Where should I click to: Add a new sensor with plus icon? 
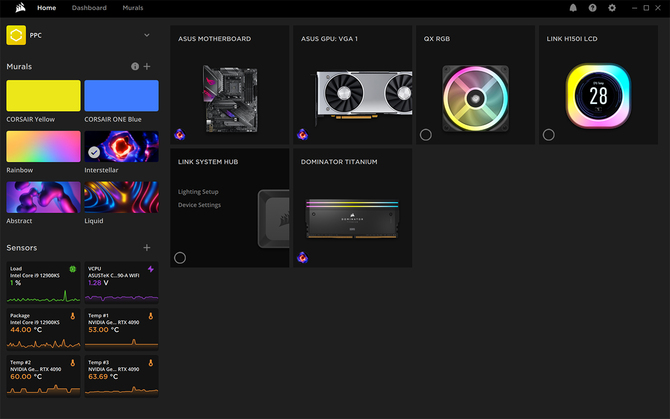[x=147, y=248]
